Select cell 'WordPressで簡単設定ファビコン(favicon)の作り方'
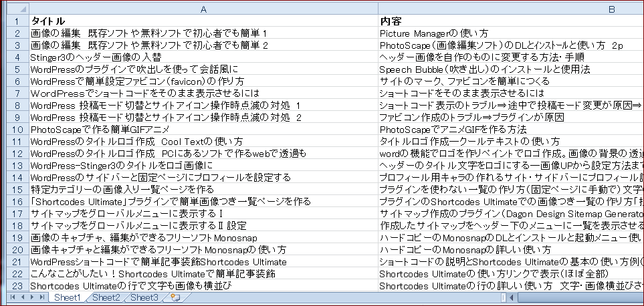The height and width of the screenshot is (306, 644). point(203,82)
